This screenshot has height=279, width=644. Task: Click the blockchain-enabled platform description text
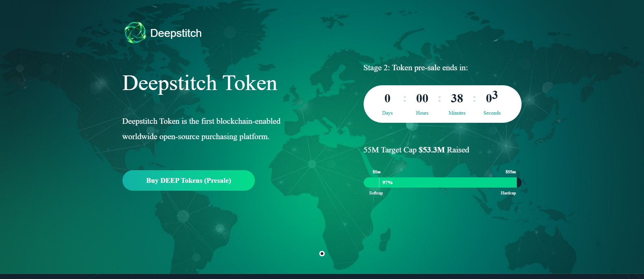[201, 129]
